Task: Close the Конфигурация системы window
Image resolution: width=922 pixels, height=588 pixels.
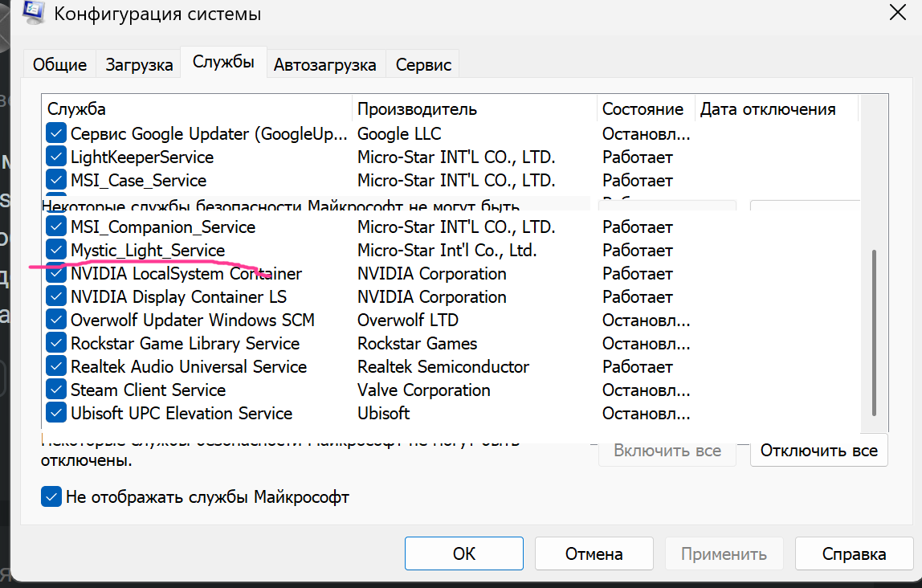Action: (897, 12)
